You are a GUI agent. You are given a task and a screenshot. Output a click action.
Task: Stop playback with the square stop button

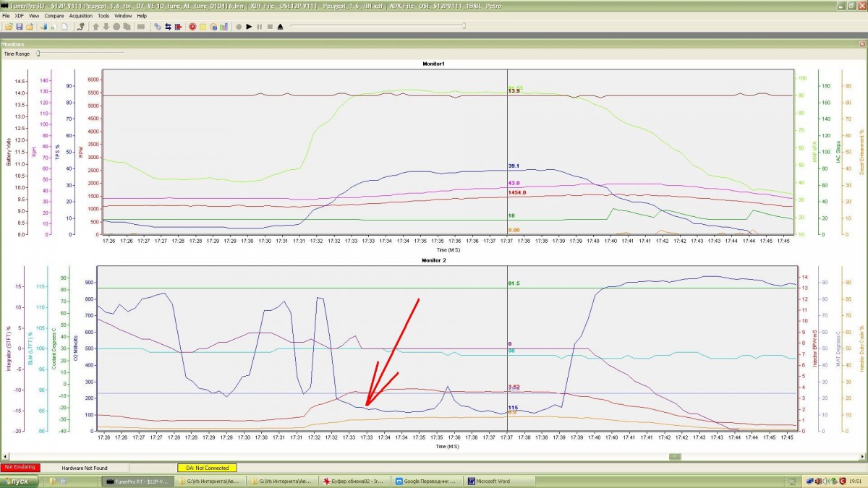270,27
